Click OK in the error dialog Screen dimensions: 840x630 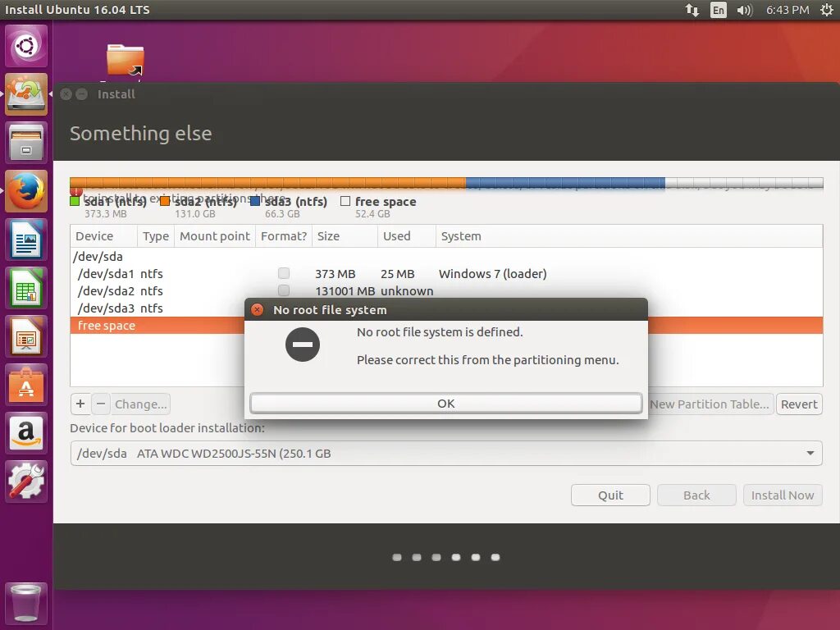pos(445,404)
